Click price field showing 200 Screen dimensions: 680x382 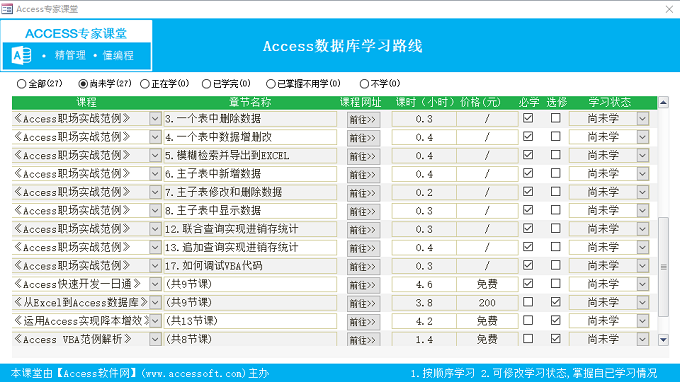click(487, 303)
